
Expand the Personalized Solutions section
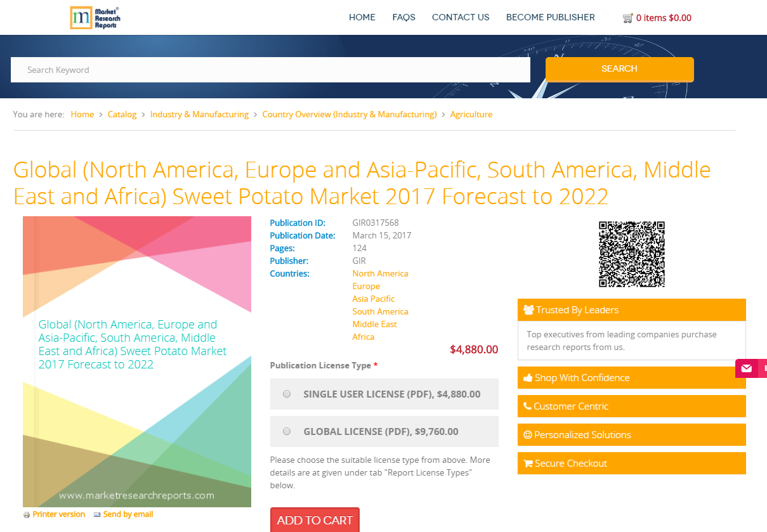pyautogui.click(x=631, y=435)
